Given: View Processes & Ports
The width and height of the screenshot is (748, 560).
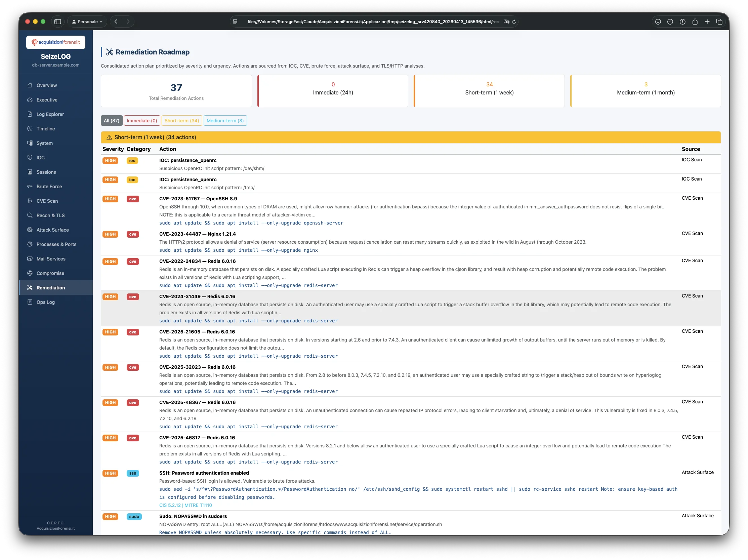Looking at the screenshot, I should pos(56,244).
